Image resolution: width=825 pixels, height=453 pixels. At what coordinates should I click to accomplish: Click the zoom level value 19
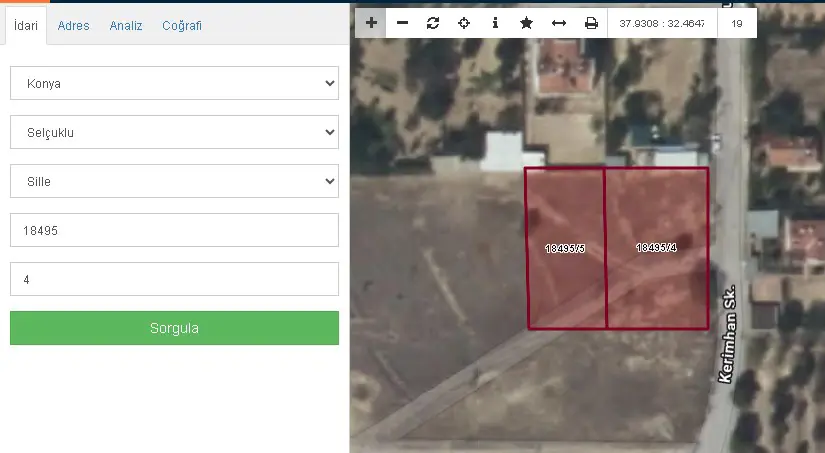737,23
